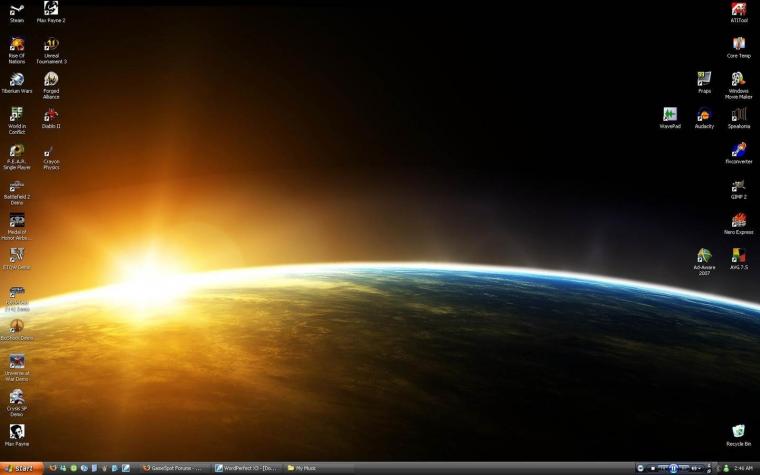Click the green square Quick Launch icon
The image size is (760, 475).
click(74, 468)
